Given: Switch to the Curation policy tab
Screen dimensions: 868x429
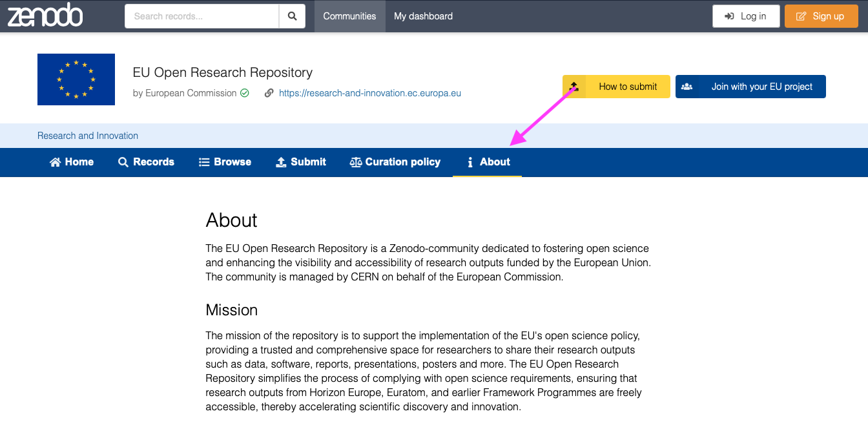Looking at the screenshot, I should click(395, 162).
